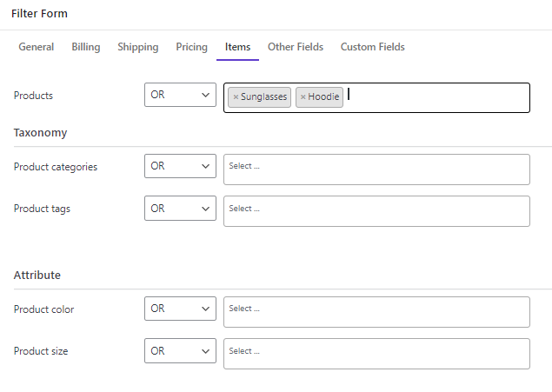Image resolution: width=552 pixels, height=392 pixels.
Task: Open Product size OR operator dropdown
Action: [x=180, y=351]
